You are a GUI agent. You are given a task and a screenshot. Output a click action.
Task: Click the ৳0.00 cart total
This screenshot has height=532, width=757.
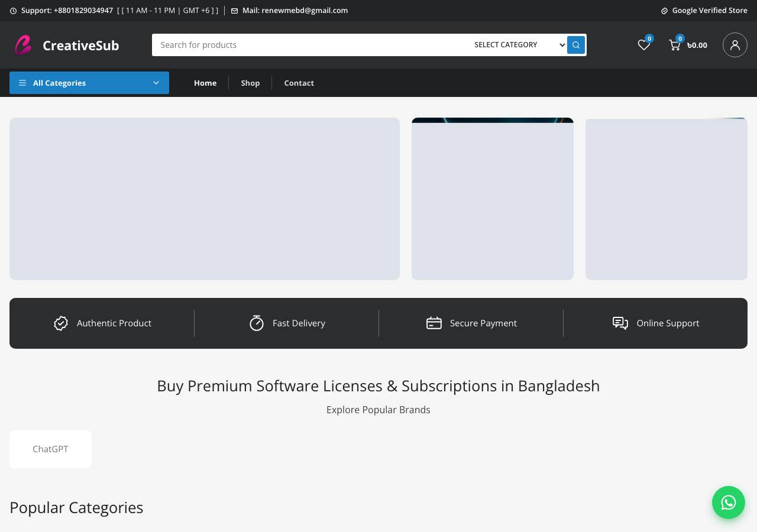697,46
